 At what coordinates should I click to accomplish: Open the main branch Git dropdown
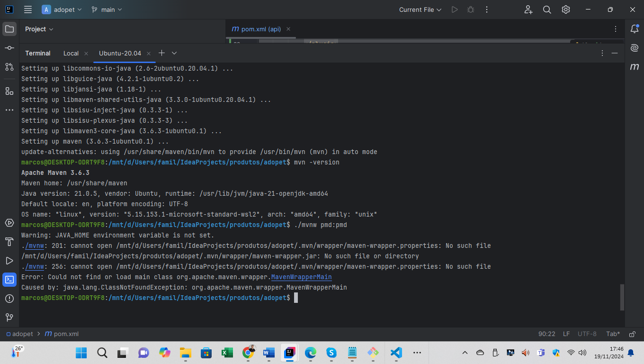[107, 9]
